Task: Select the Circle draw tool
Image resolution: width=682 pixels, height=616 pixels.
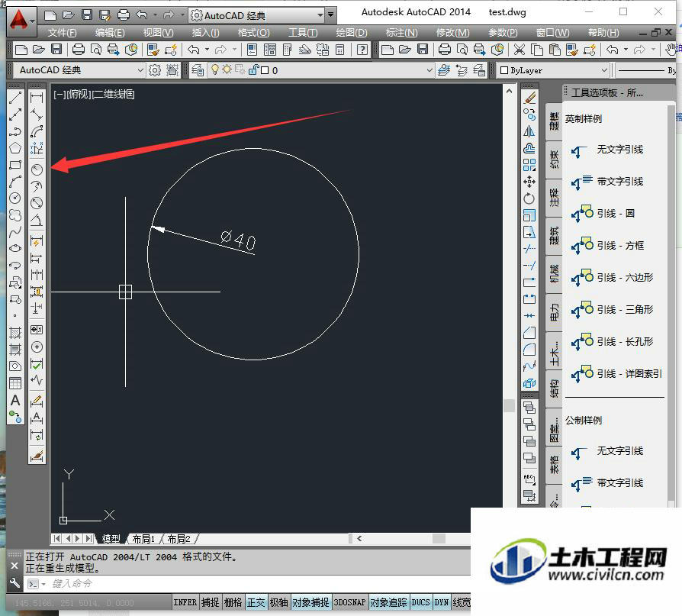Action: click(15, 198)
